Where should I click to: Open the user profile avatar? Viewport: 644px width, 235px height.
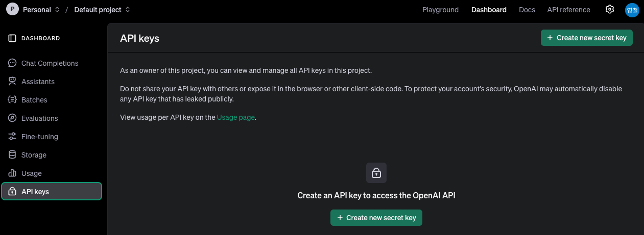(x=632, y=10)
